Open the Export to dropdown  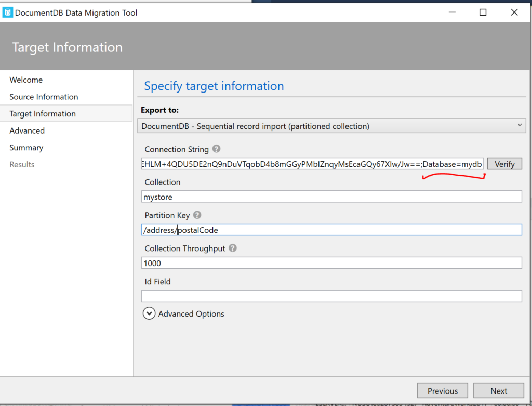point(331,126)
